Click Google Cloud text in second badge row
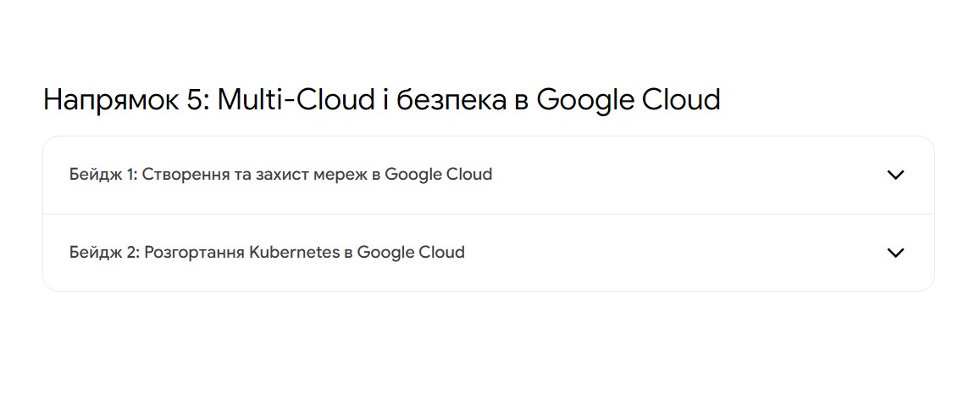This screenshot has height=407, width=980. click(x=411, y=253)
